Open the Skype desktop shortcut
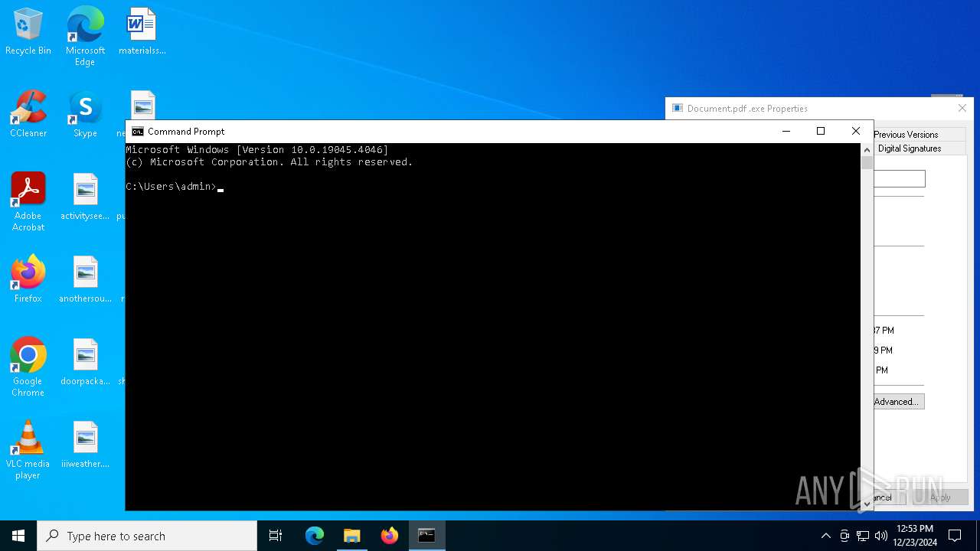 tap(85, 114)
